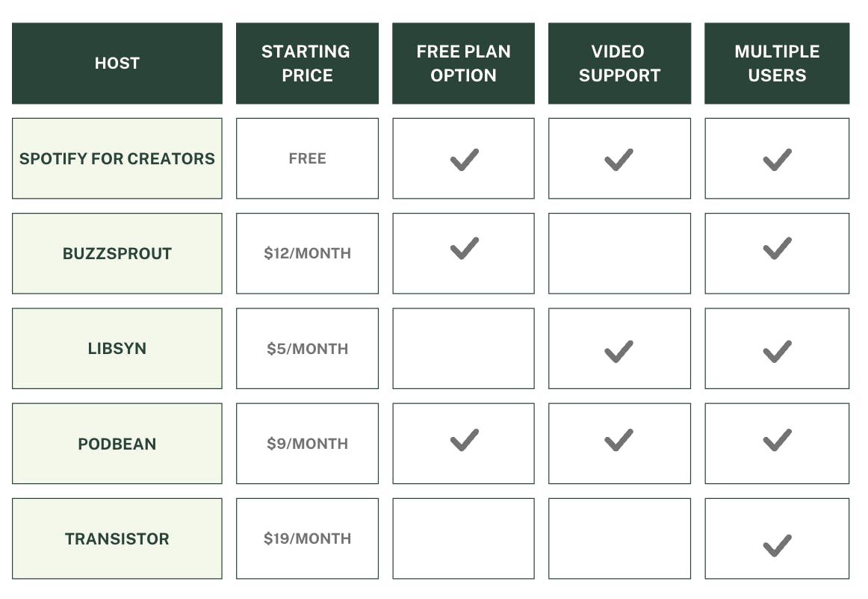Click Podbean video support checkmark
This screenshot has height=599, width=868.
pos(619,440)
